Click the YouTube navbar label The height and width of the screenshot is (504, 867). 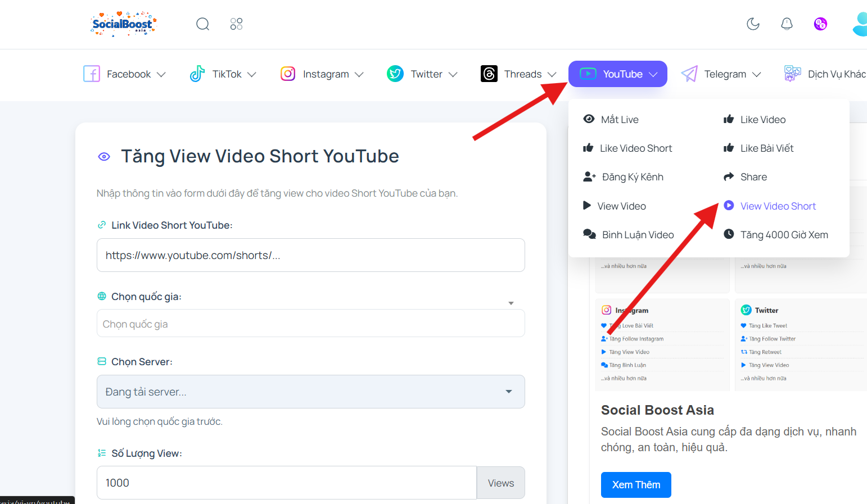pyautogui.click(x=622, y=74)
